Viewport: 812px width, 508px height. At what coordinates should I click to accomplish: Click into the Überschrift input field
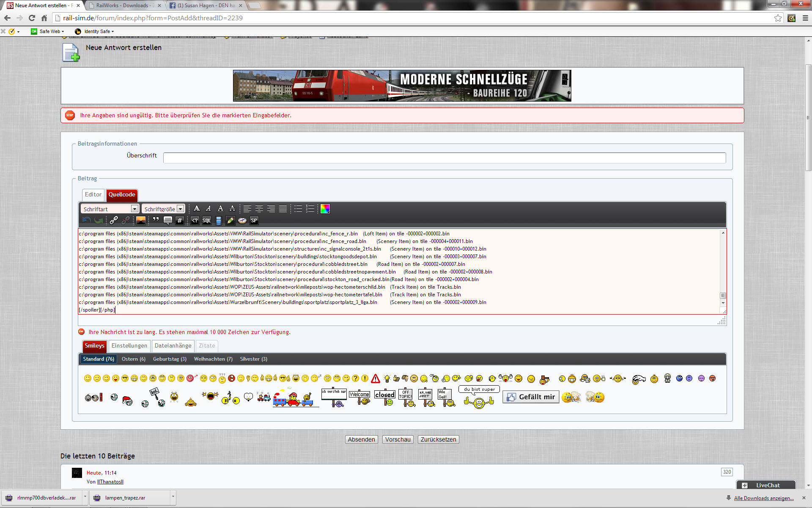click(444, 158)
